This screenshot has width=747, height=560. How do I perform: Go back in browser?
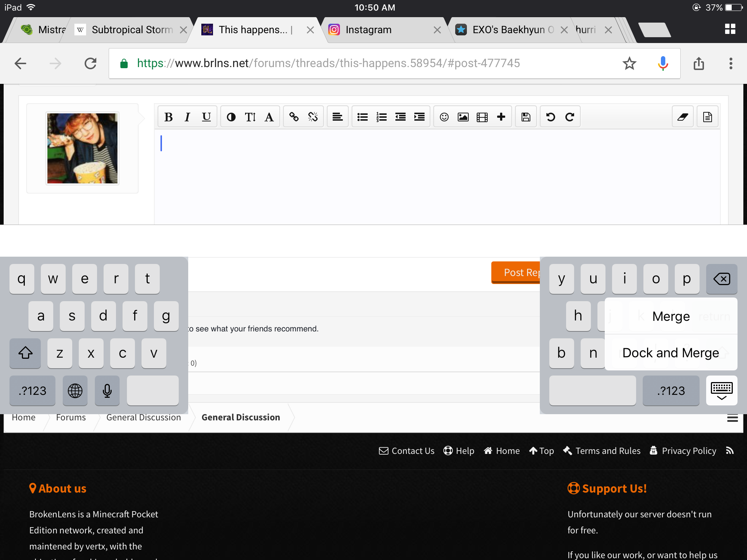(x=20, y=63)
